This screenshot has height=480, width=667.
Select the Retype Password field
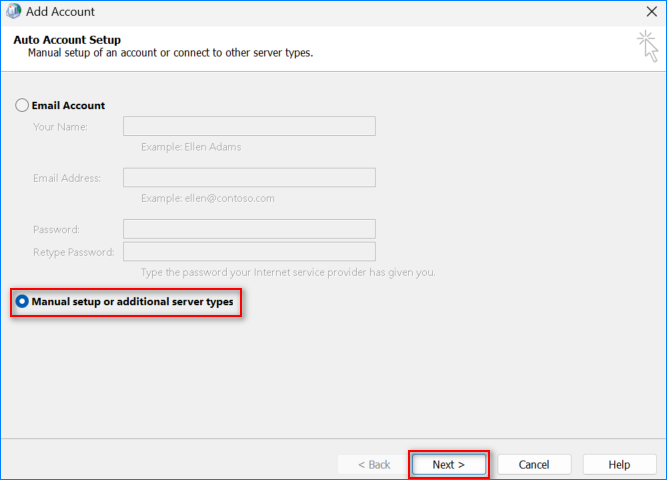point(249,251)
